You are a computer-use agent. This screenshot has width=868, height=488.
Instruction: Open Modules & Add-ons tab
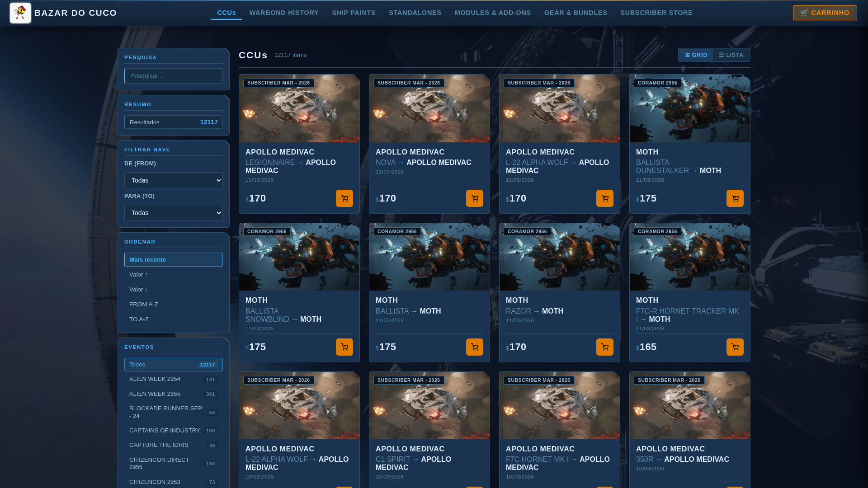pos(493,13)
